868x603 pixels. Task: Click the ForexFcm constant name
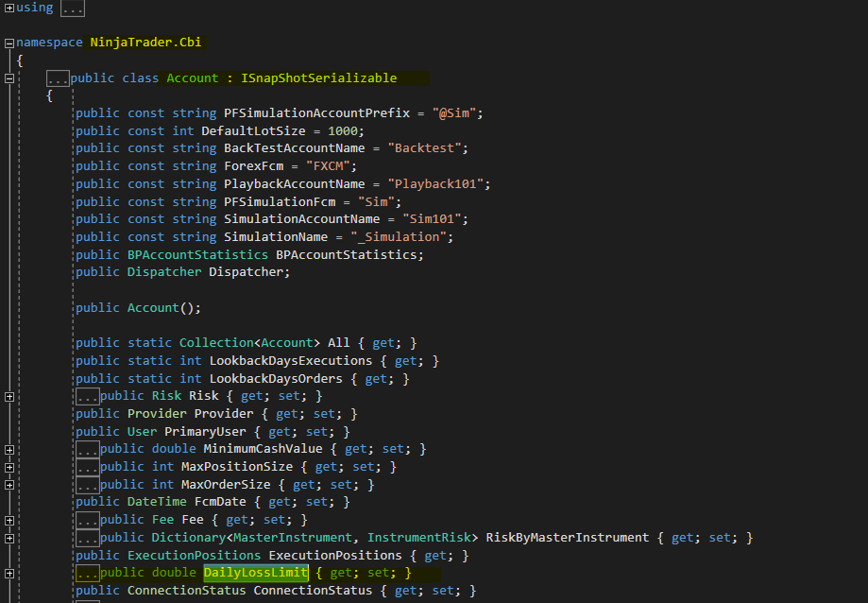253,165
